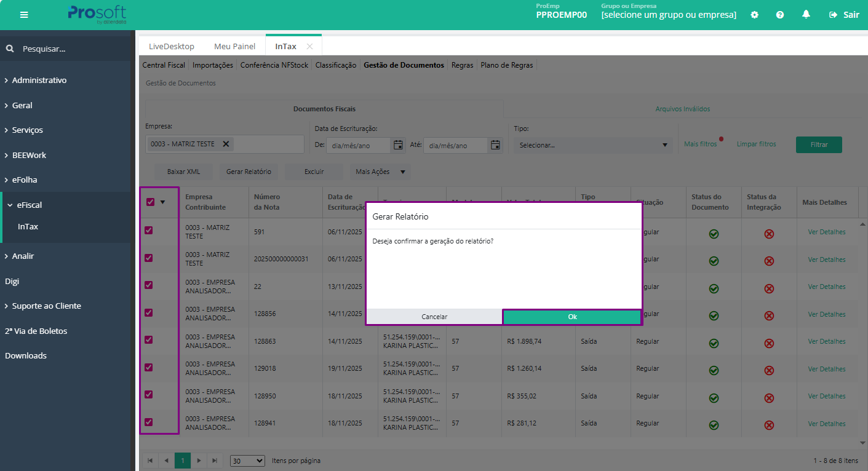Confirm report generation with Ok

pyautogui.click(x=572, y=317)
